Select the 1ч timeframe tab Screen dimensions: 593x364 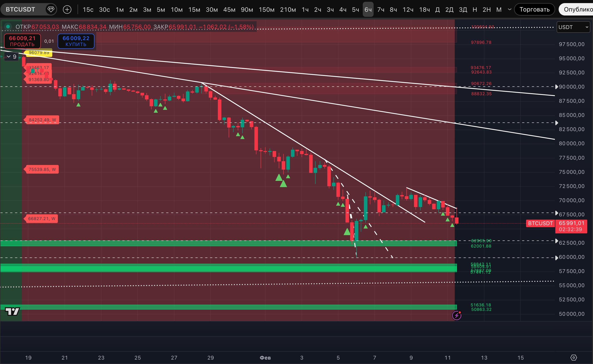pos(305,9)
